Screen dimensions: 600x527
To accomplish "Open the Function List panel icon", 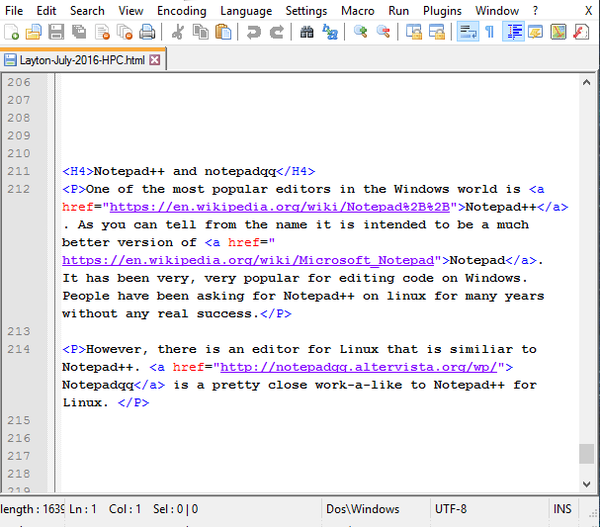I will click(581, 32).
